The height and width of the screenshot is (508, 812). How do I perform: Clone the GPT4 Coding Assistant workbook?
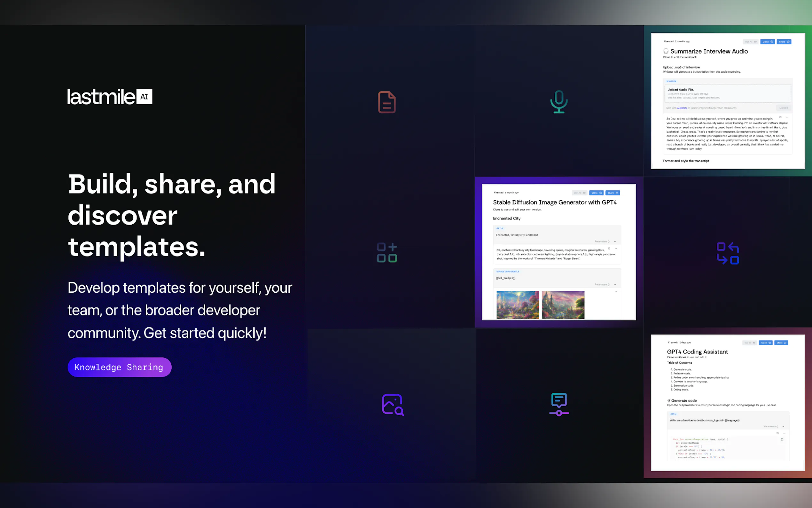[766, 343]
